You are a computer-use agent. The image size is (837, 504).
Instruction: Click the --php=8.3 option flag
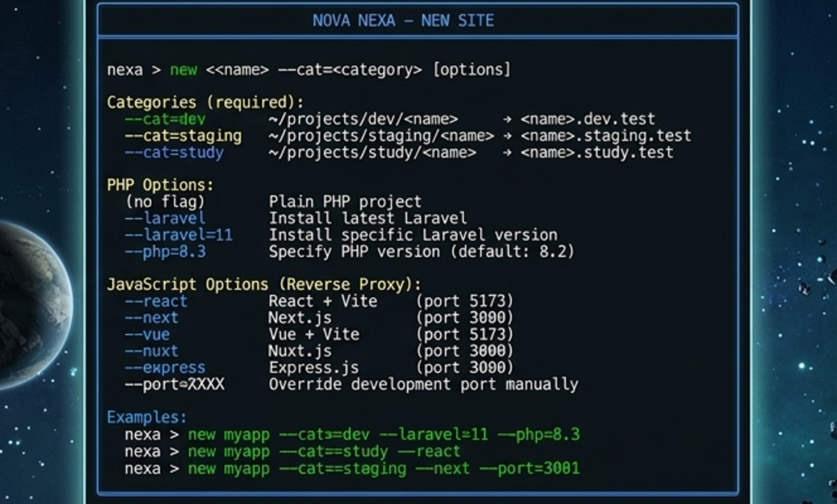click(165, 252)
